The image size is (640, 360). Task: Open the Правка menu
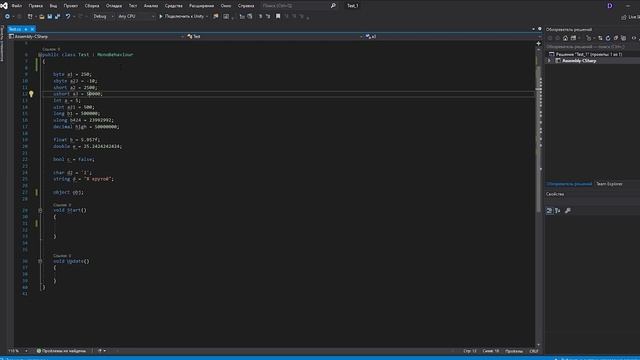tap(36, 6)
